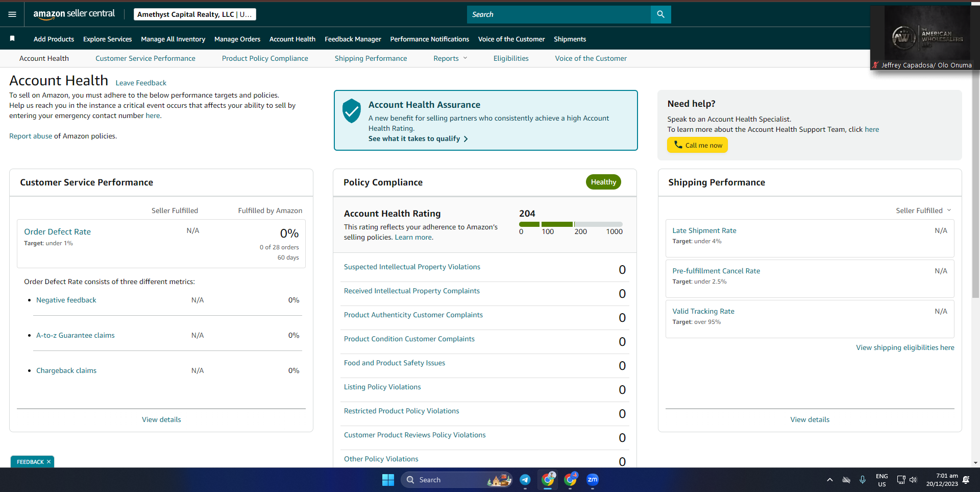Switch to the Customer Service Performance tab
Screen dimensions: 980x492
click(x=145, y=58)
